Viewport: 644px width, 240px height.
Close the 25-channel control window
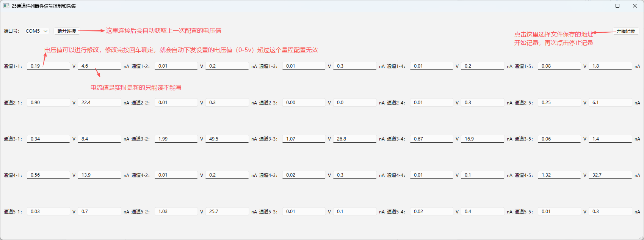coord(635,6)
